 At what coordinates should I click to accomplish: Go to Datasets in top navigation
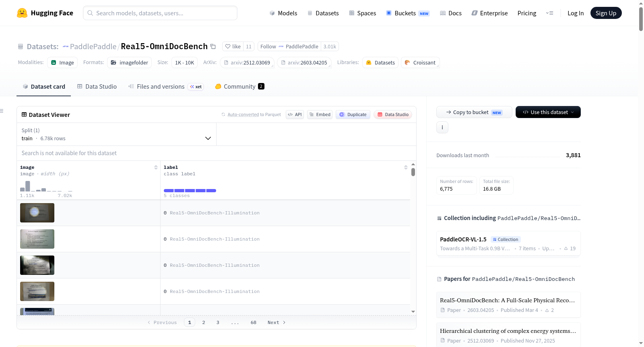[x=323, y=13]
